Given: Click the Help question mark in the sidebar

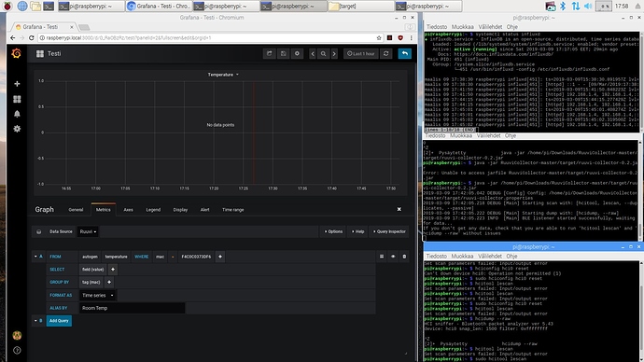Looking at the screenshot, I should tap(17, 351).
